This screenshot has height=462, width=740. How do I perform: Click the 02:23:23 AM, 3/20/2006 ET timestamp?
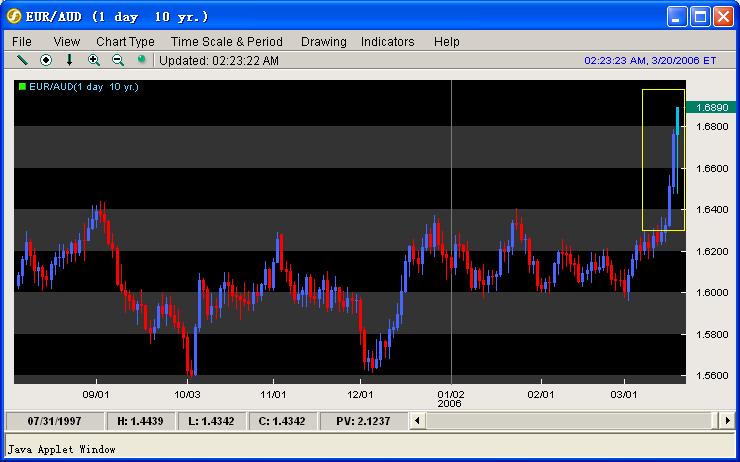click(650, 61)
